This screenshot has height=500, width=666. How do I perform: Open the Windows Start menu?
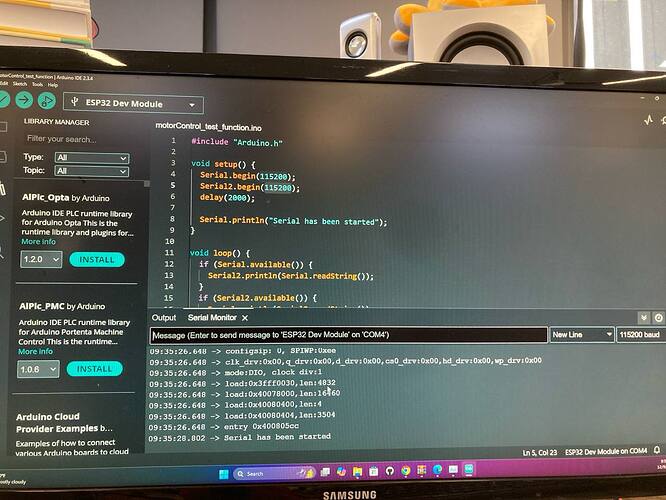click(x=223, y=474)
